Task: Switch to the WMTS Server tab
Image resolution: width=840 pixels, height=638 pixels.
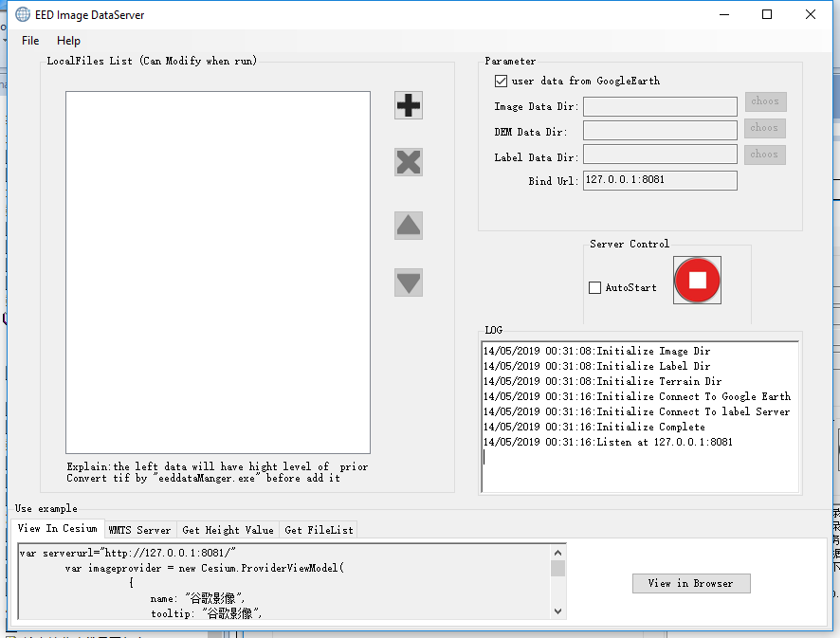Action: coord(139,530)
